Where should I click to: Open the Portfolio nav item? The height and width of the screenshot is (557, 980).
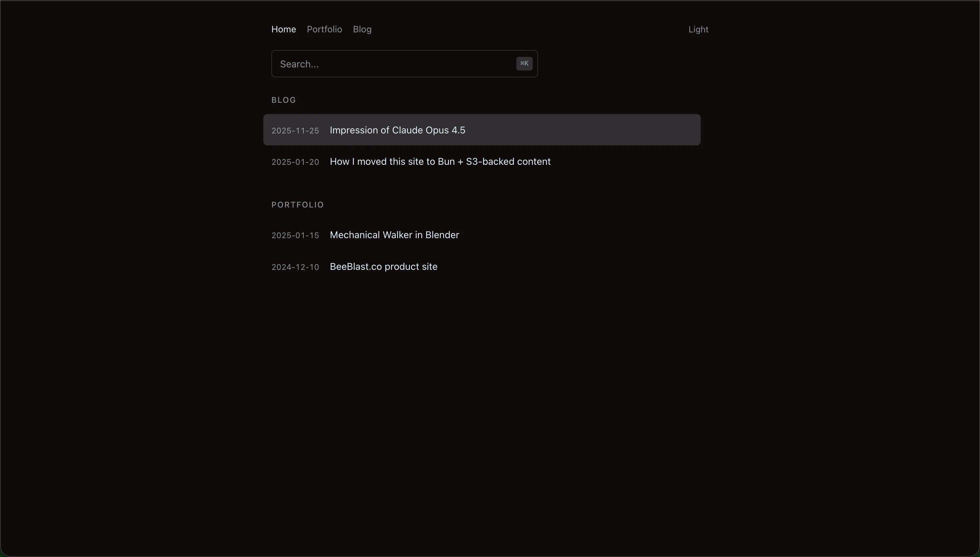[x=324, y=29]
